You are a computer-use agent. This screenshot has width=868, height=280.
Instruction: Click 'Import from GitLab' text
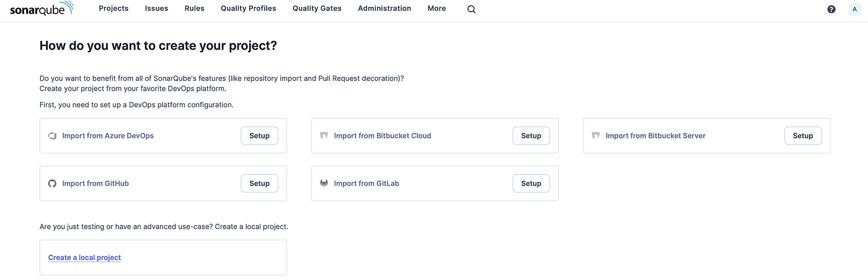click(366, 184)
